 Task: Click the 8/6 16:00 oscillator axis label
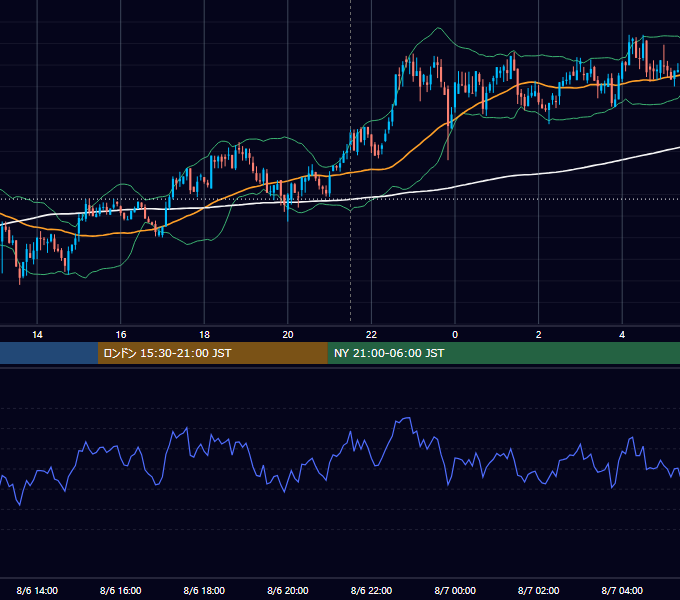pos(121,591)
